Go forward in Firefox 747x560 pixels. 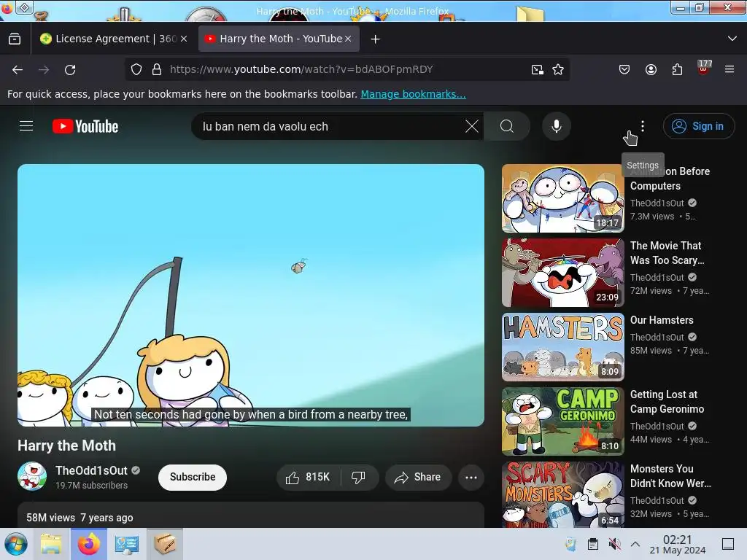pos(44,70)
